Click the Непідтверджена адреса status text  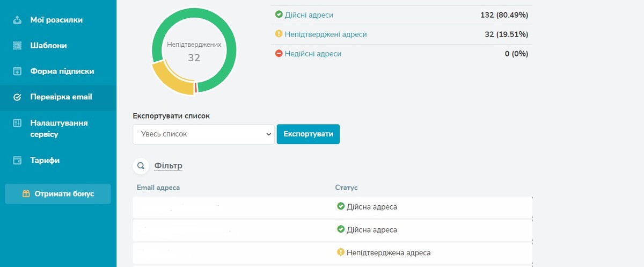pyautogui.click(x=389, y=252)
